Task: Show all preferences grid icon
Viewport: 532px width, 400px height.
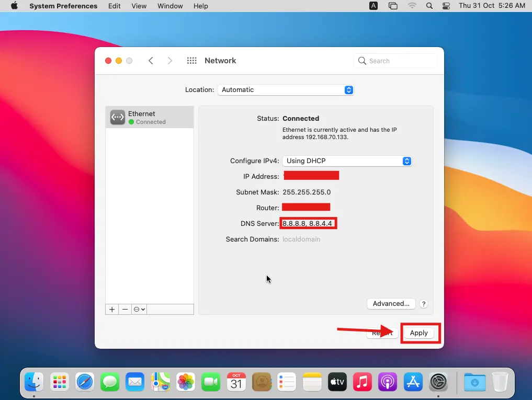Action: 191,61
